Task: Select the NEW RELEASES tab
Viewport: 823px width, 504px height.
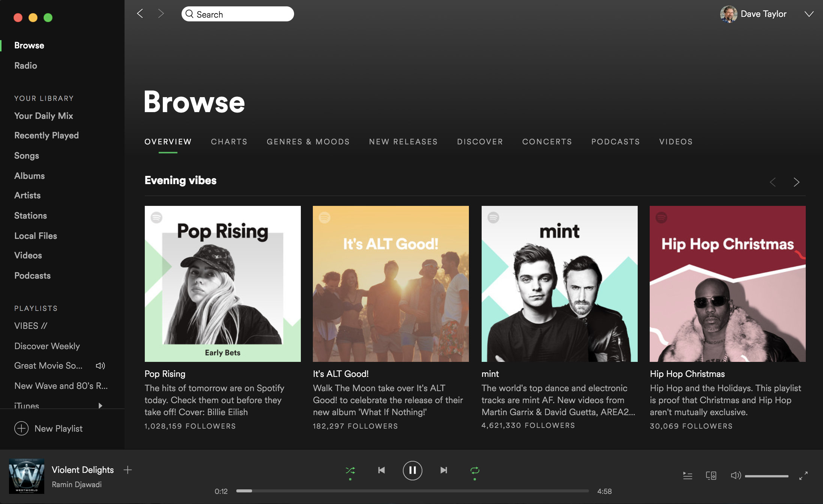Action: tap(403, 142)
